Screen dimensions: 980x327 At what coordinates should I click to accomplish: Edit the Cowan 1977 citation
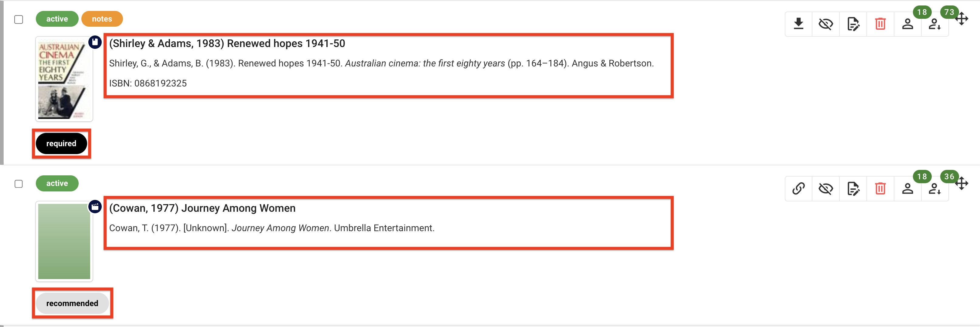coord(852,189)
